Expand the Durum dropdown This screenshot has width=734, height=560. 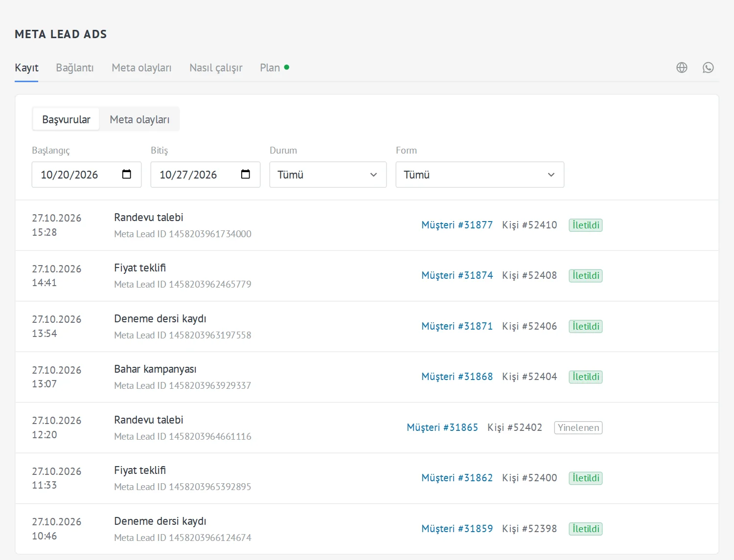[x=328, y=175]
